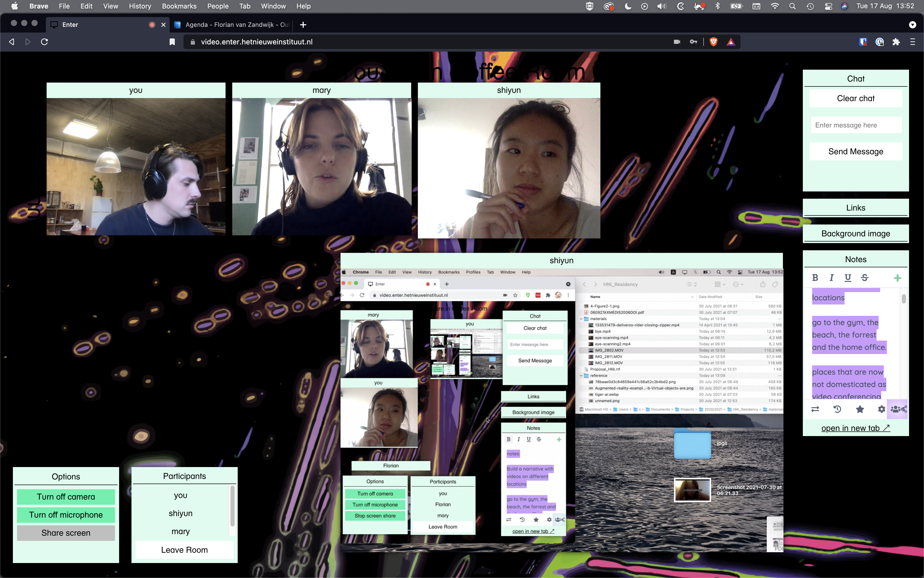Viewport: 924px width, 578px height.
Task: Open the File menu in Brave
Action: (x=64, y=6)
